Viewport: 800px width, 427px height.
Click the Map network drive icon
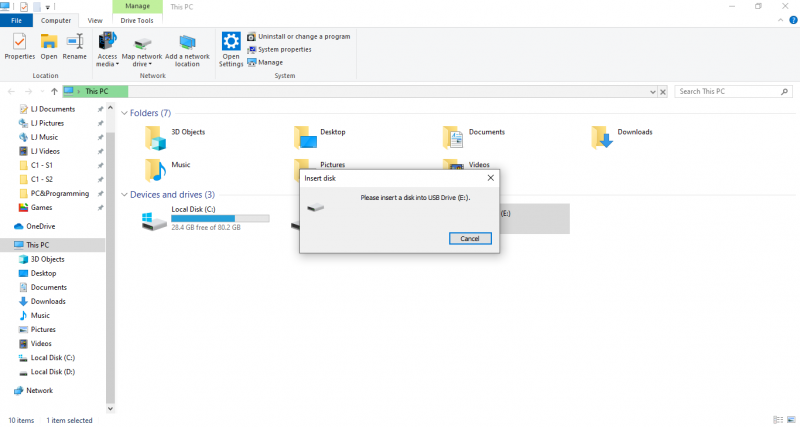[142, 43]
